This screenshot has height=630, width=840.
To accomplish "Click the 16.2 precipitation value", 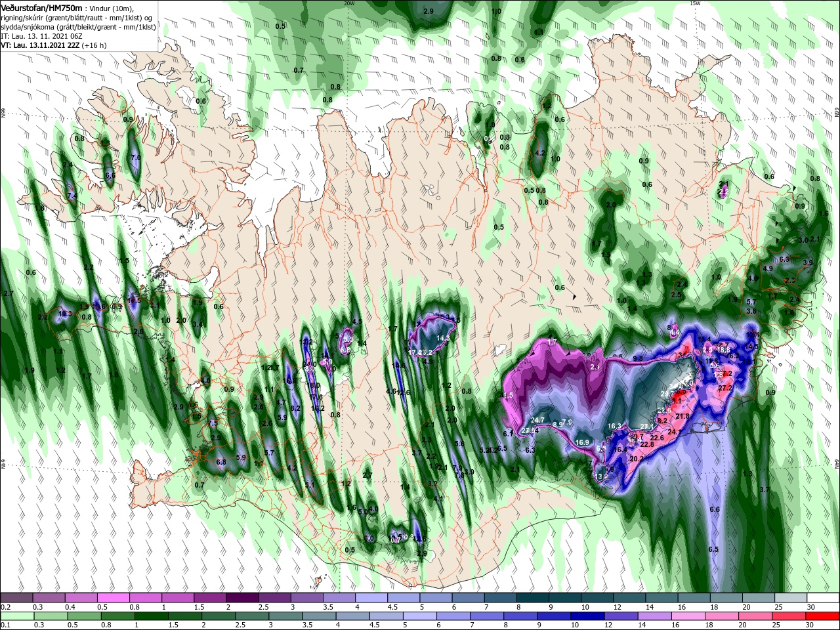I will pyautogui.click(x=318, y=408).
